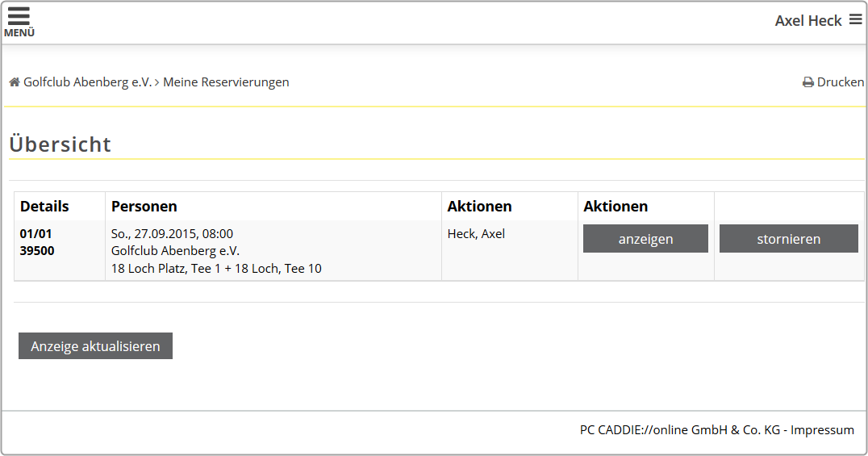This screenshot has width=868, height=456.
Task: Cancel the reservation with stornieren
Action: coord(788,239)
